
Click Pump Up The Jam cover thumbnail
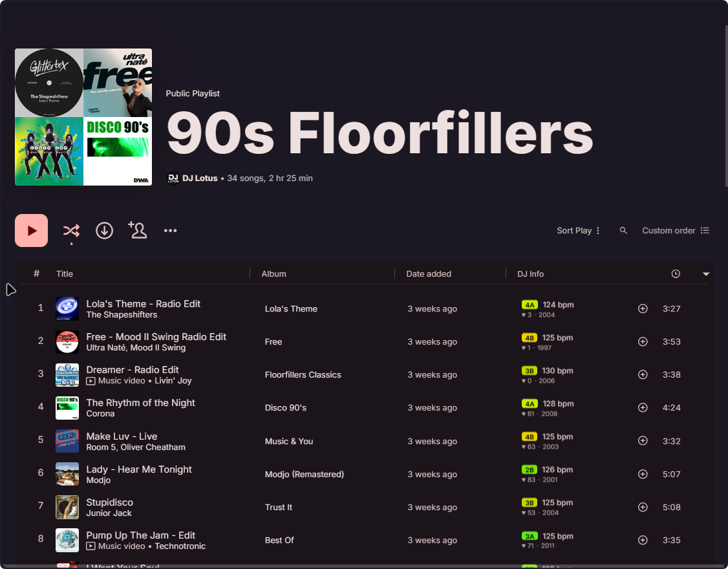pyautogui.click(x=67, y=540)
